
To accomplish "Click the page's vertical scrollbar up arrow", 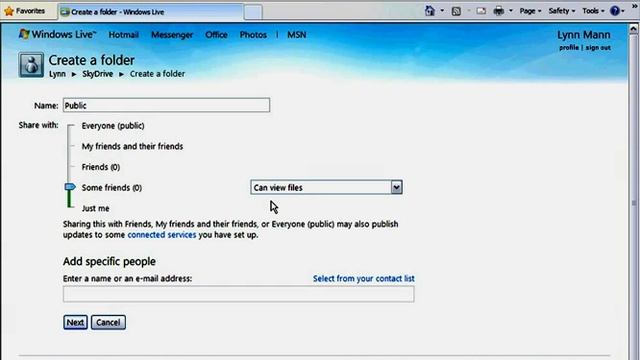I will point(633,29).
